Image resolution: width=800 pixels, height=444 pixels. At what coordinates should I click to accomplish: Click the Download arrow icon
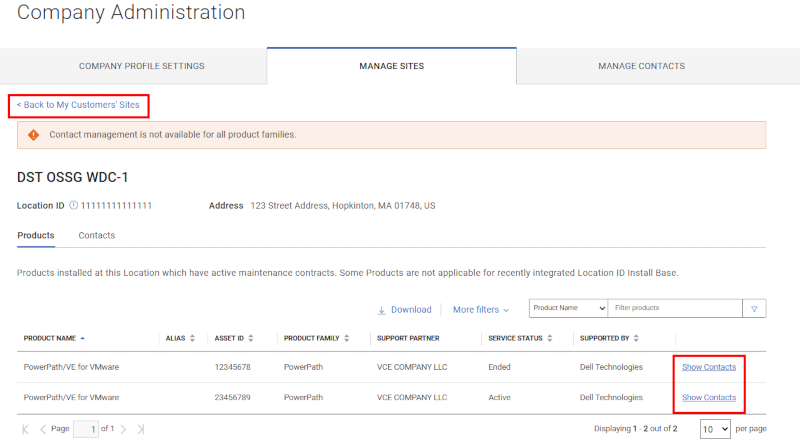[x=381, y=310]
